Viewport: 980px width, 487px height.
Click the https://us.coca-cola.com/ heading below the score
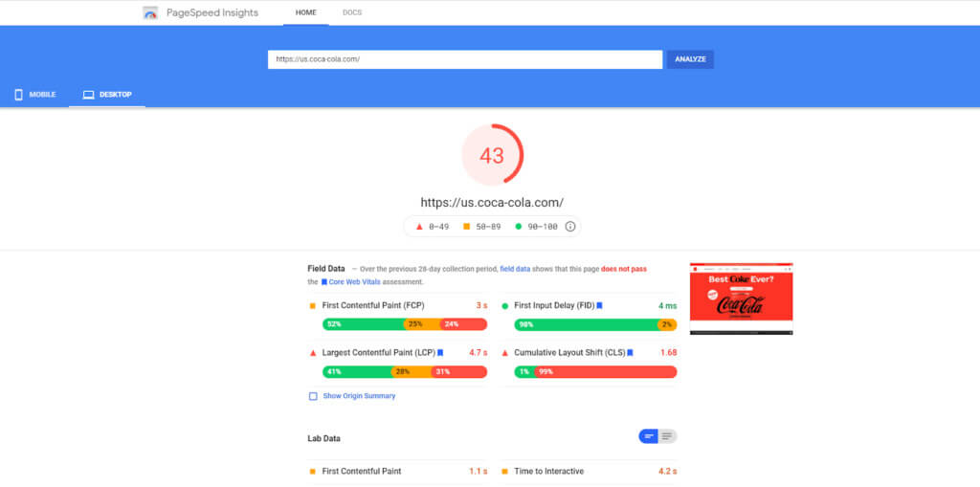(492, 203)
